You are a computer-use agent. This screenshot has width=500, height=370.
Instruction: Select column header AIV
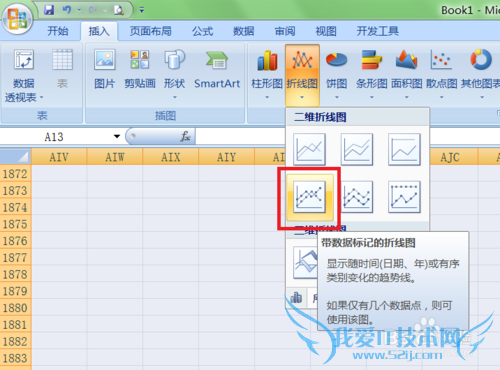point(59,157)
